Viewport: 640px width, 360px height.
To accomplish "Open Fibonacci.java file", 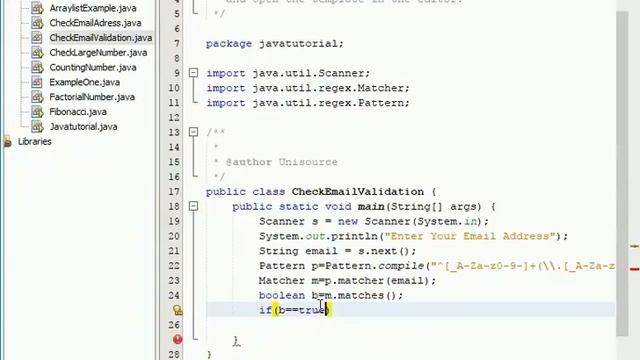I will tap(78, 111).
